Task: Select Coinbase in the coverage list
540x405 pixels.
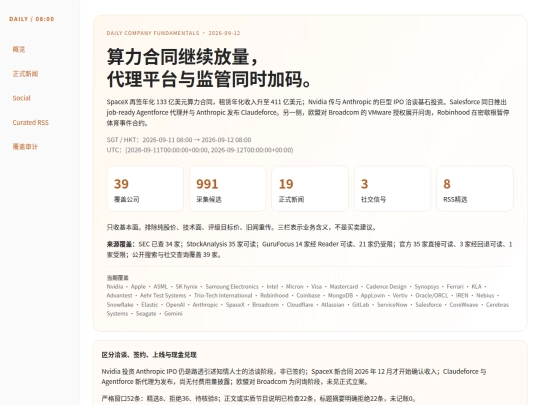Action: point(308,295)
